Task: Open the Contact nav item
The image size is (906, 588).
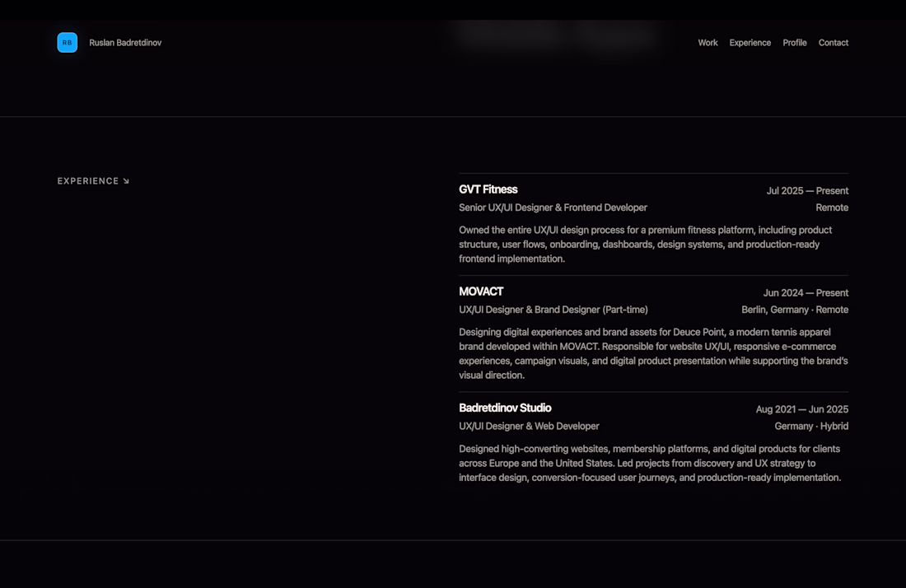Action: pyautogui.click(x=834, y=43)
